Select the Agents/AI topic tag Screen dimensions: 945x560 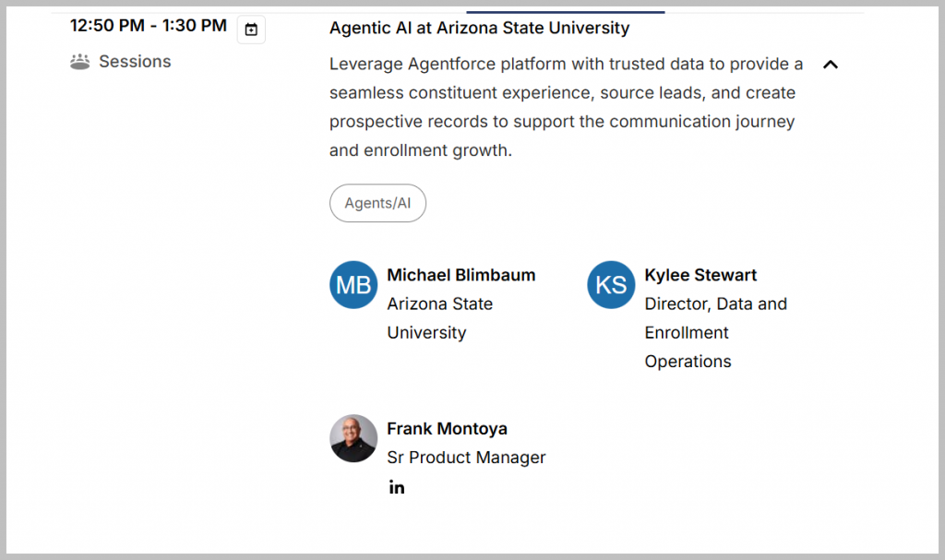coord(377,203)
